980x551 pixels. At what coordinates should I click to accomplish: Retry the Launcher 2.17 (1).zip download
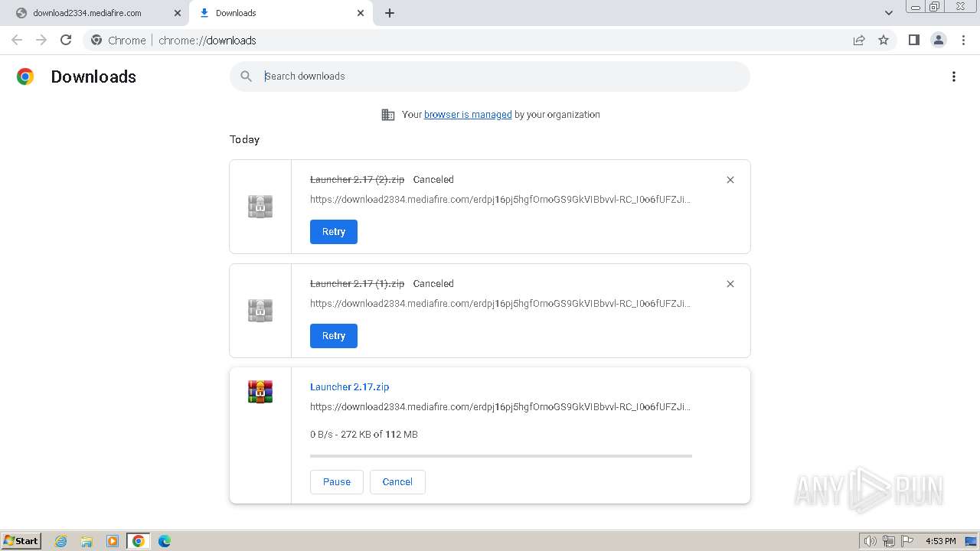[334, 336]
